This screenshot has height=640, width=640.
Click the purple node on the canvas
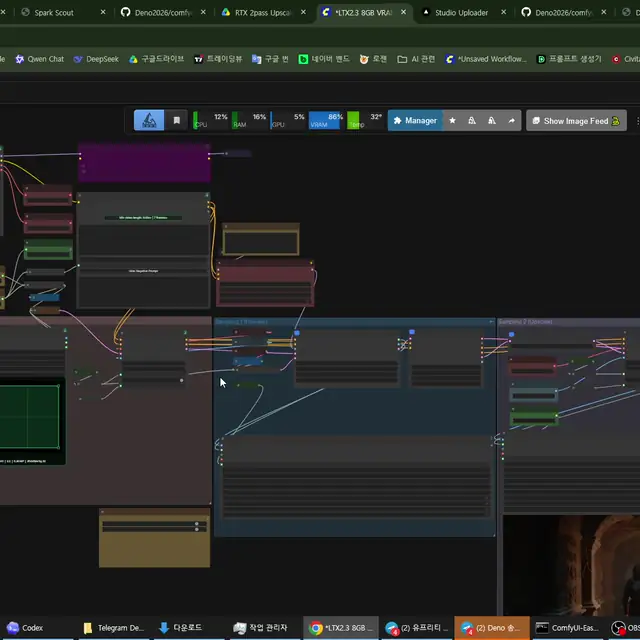click(144, 162)
